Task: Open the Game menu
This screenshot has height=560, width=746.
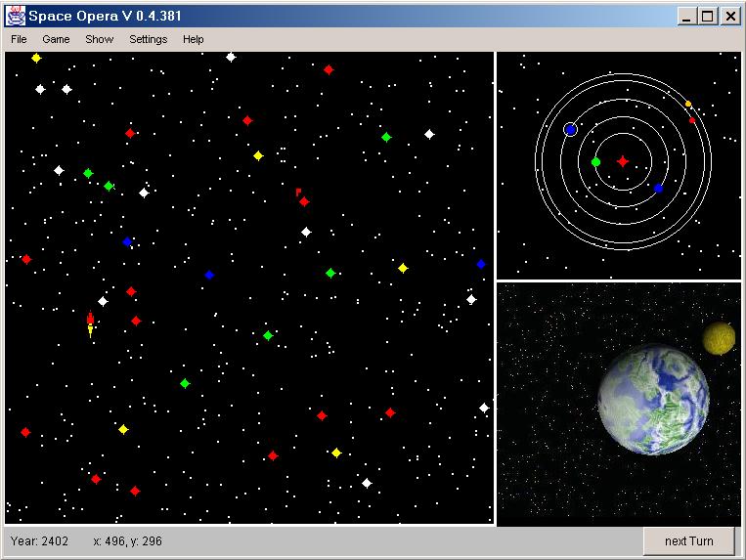Action: pyautogui.click(x=56, y=39)
